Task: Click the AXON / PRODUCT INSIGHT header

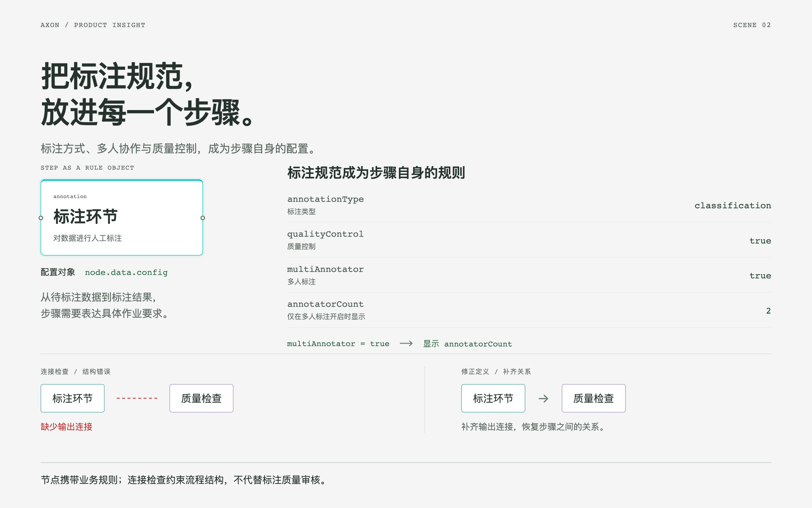Action: 93,25
